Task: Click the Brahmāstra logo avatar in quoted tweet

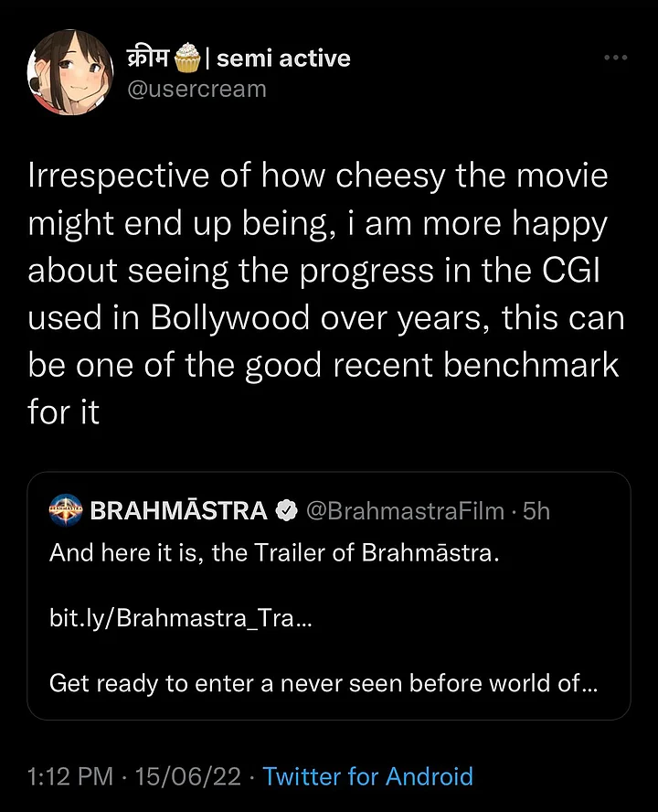Action: coord(66,510)
